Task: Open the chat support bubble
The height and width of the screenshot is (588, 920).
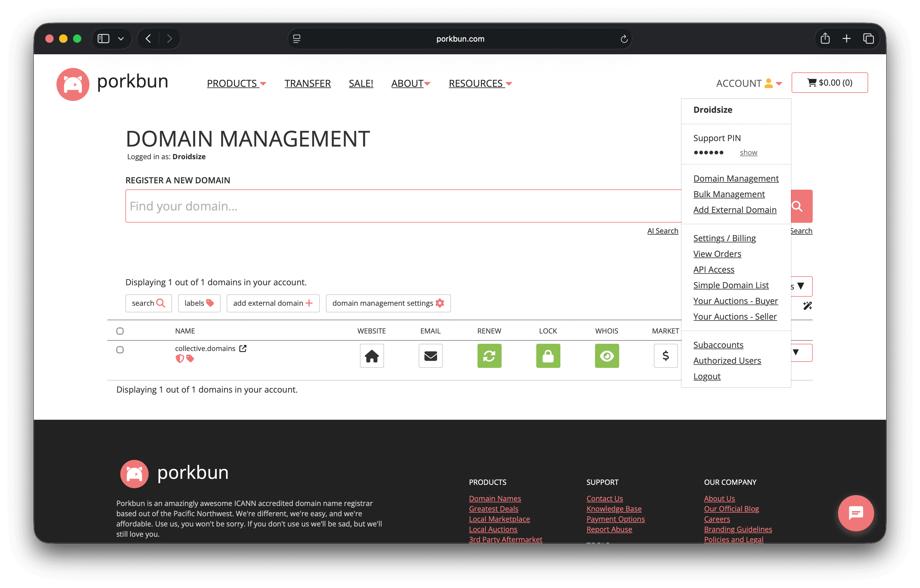Action: click(x=856, y=513)
